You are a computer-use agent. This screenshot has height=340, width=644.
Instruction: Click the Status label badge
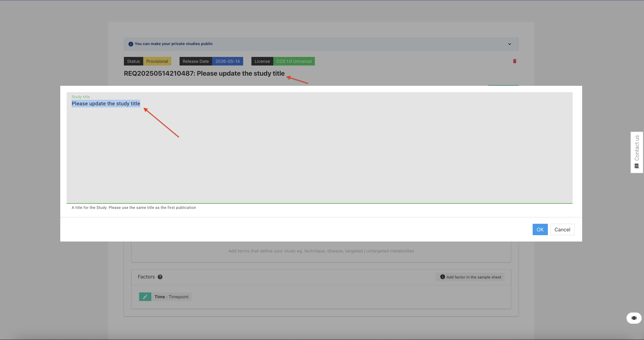(134, 61)
